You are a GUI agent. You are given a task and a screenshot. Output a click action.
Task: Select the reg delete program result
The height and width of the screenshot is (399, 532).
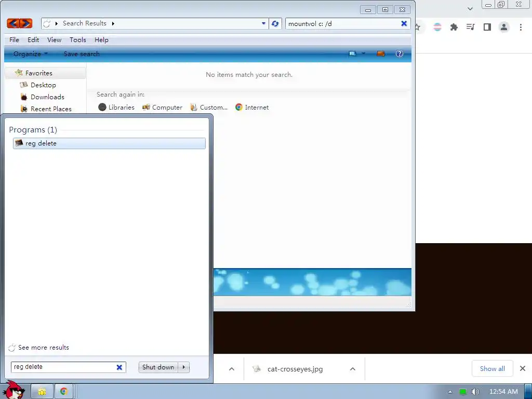click(109, 143)
